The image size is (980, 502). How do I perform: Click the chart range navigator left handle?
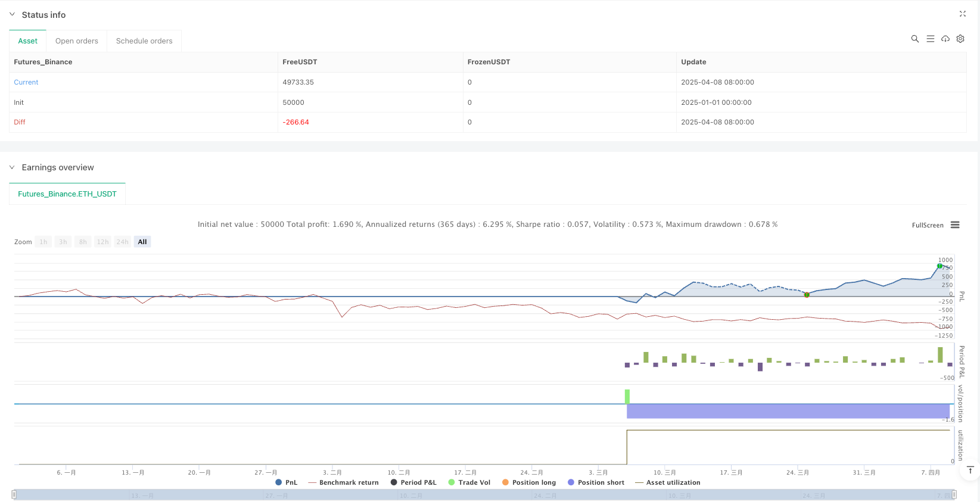point(14,494)
